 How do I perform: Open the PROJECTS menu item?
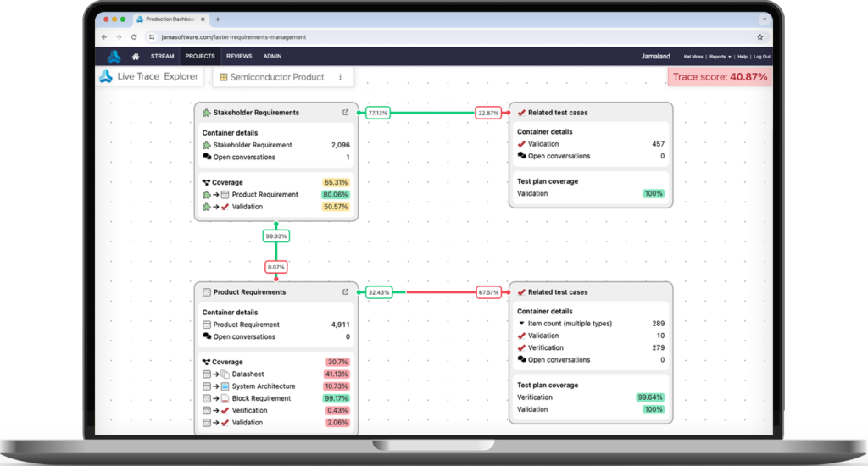(200, 57)
